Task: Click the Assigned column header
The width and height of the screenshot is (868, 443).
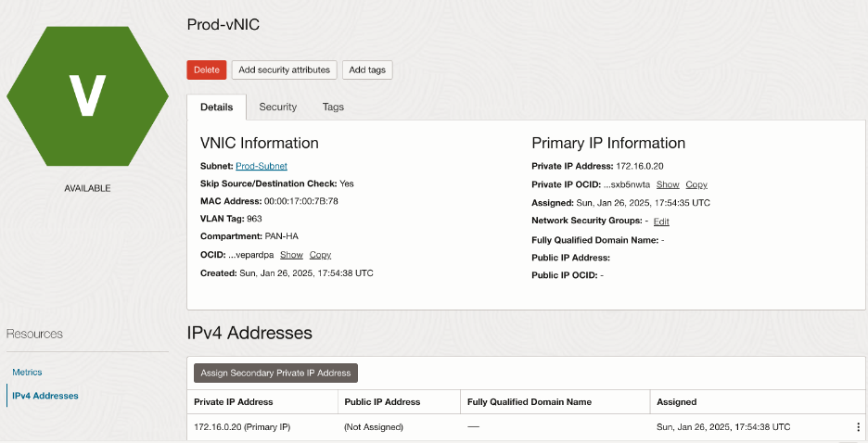Action: [676, 402]
